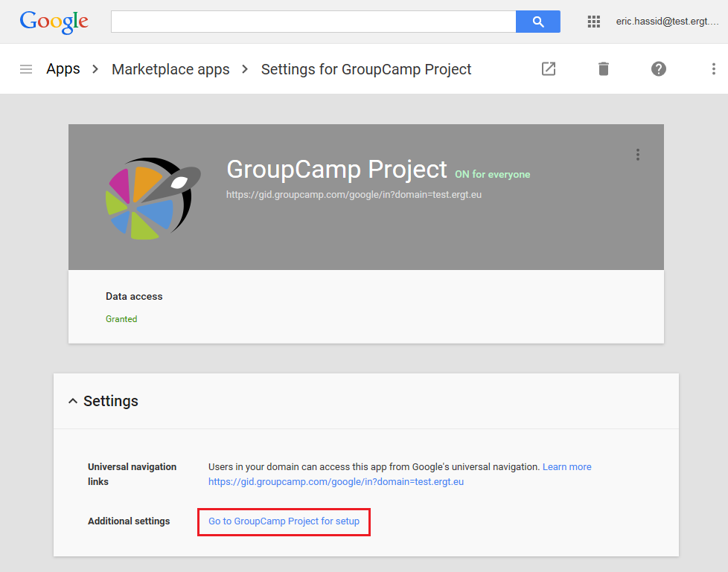This screenshot has width=728, height=572.
Task: Open app in new window icon
Action: (x=549, y=69)
